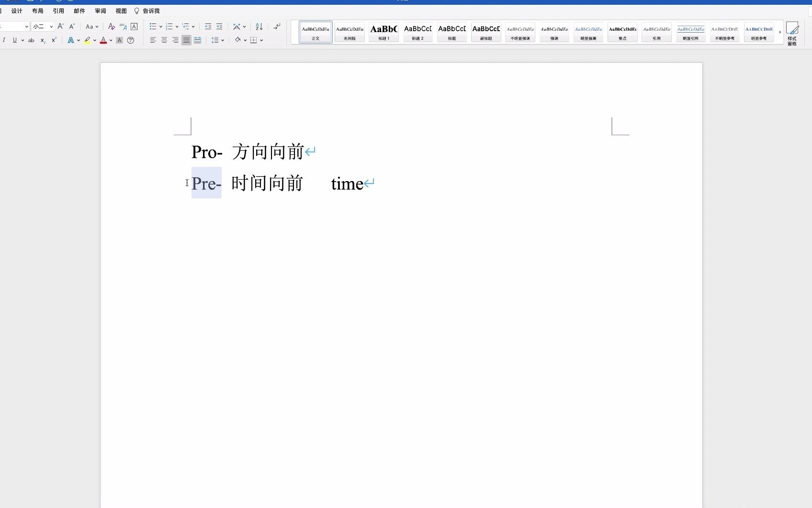The height and width of the screenshot is (508, 812).
Task: Open the line spacing options
Action: tap(215, 40)
